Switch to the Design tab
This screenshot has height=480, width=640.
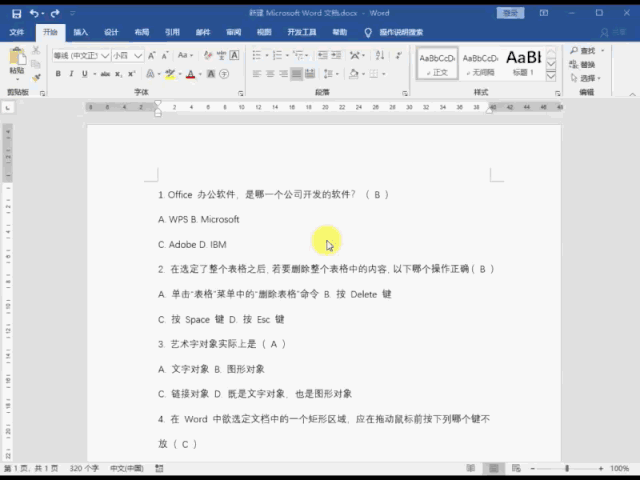click(x=111, y=32)
